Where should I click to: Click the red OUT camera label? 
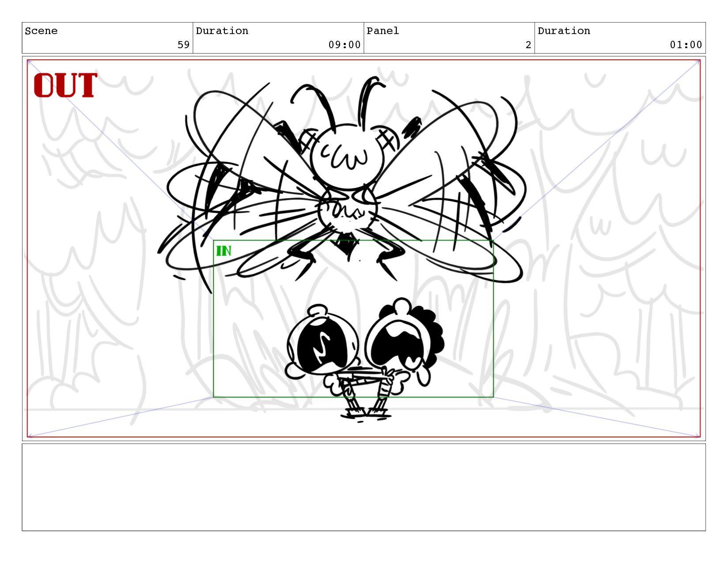click(65, 85)
